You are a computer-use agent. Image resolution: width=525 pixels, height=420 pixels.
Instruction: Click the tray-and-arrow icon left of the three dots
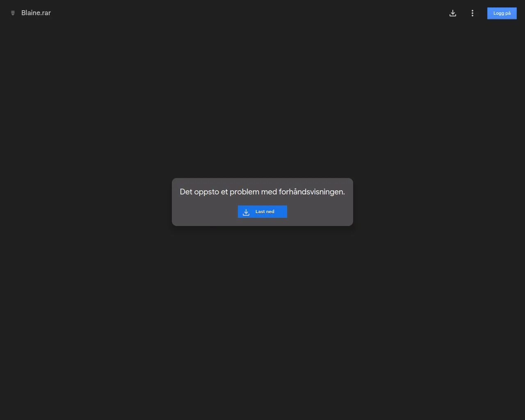point(453,13)
